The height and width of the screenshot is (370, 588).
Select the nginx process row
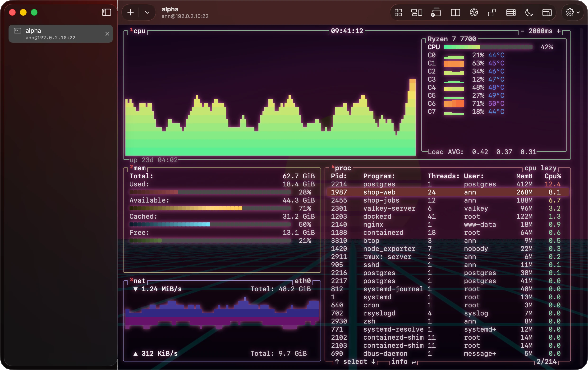click(x=448, y=224)
